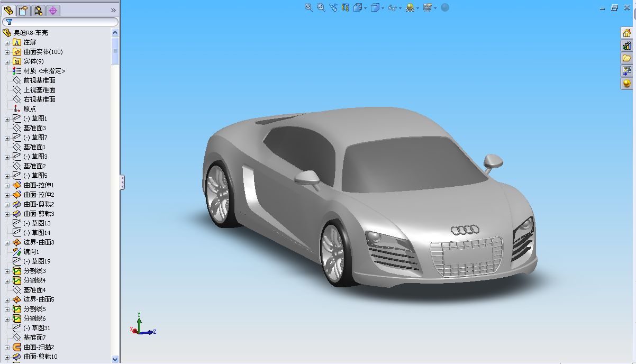Select 基准面1 in the tree
This screenshot has height=364, width=636.
34,147
